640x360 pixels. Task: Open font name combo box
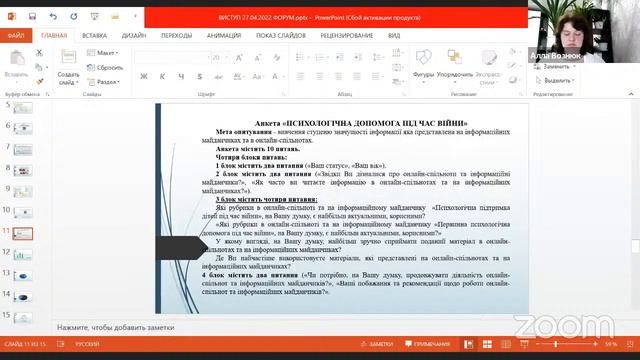(x=172, y=58)
